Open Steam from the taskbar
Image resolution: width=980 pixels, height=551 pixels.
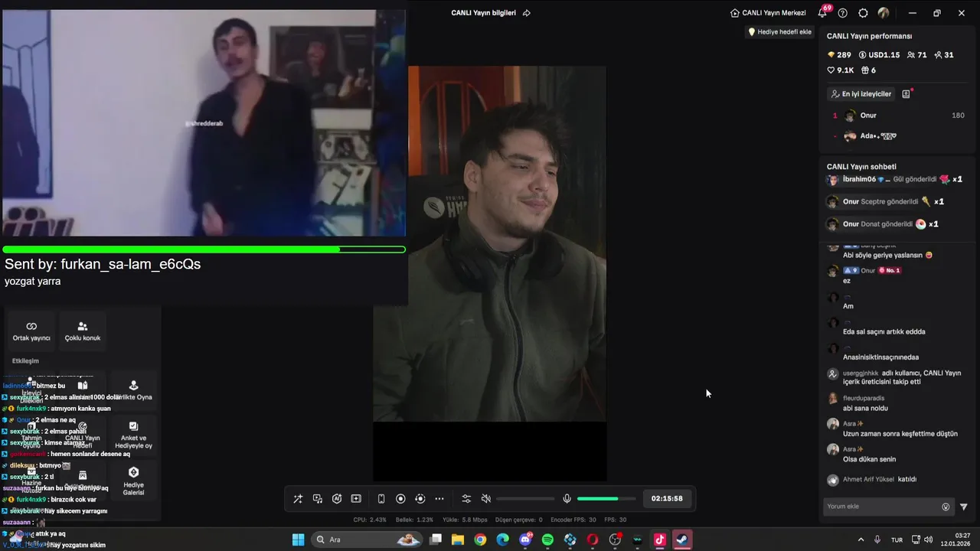tap(681, 540)
